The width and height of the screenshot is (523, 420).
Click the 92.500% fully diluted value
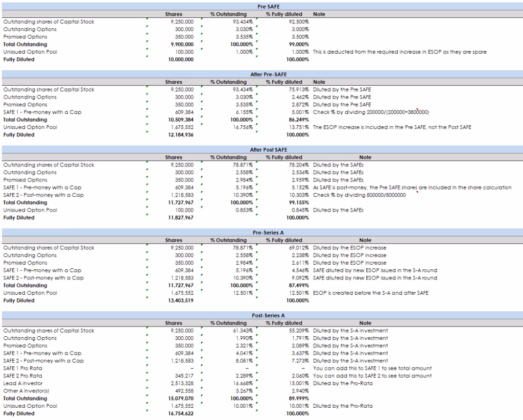pos(298,21)
